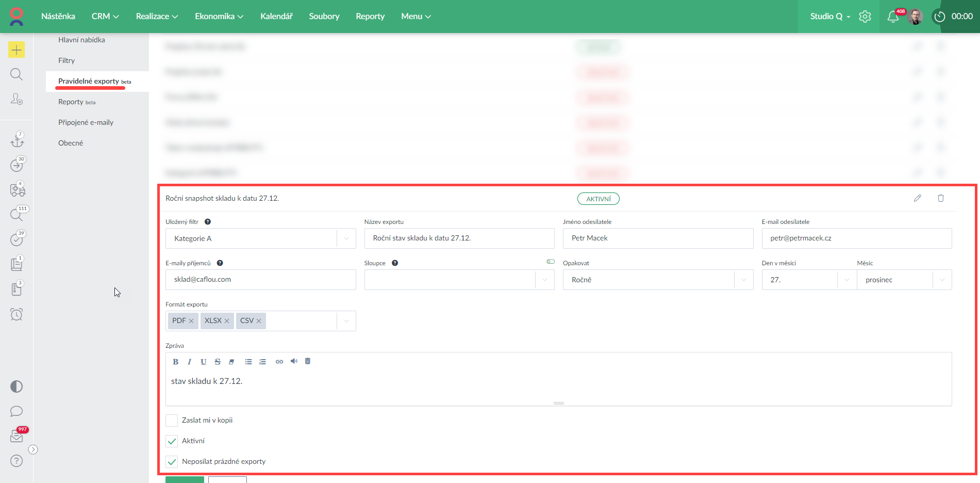Click the pencil edit icon for the export
980x483 pixels.
coord(917,198)
